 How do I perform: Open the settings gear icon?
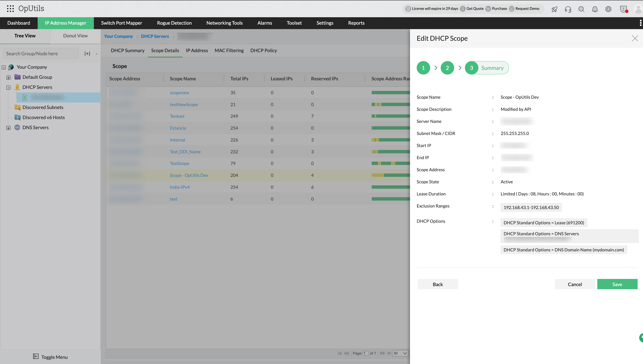[x=608, y=9]
